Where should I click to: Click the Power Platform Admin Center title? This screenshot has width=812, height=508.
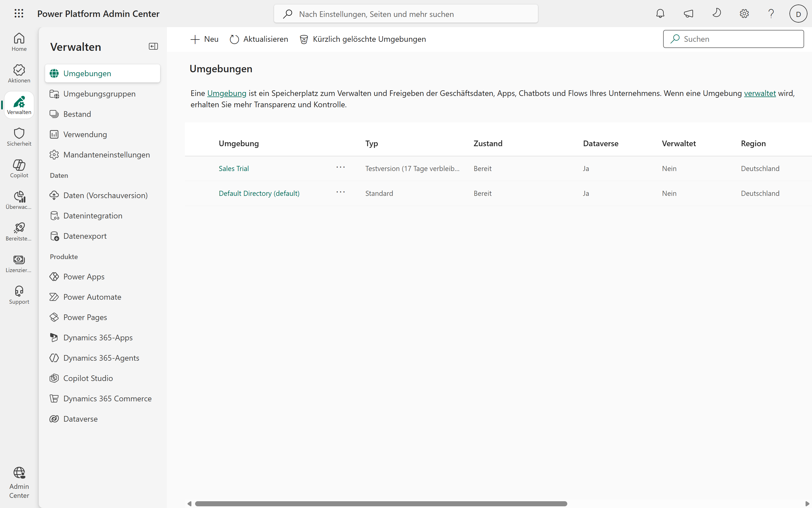[98, 14]
